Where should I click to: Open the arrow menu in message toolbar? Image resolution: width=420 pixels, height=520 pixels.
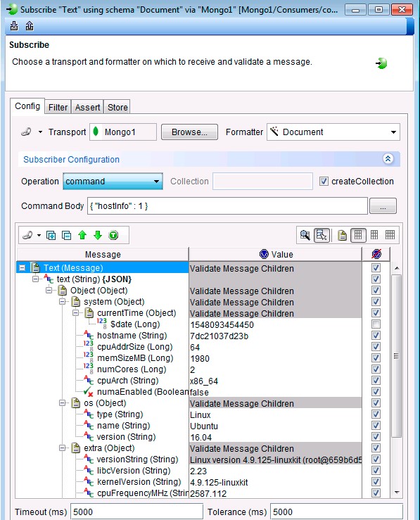pyautogui.click(x=39, y=236)
